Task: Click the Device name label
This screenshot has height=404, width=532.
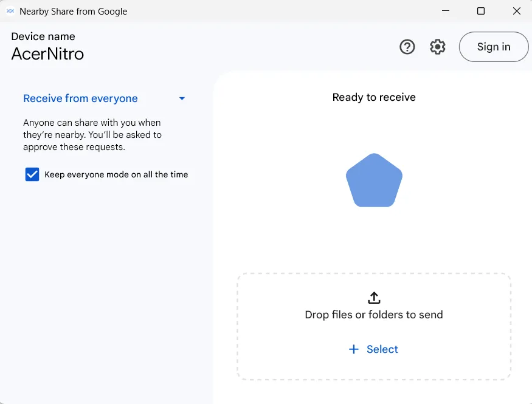Action: point(43,36)
